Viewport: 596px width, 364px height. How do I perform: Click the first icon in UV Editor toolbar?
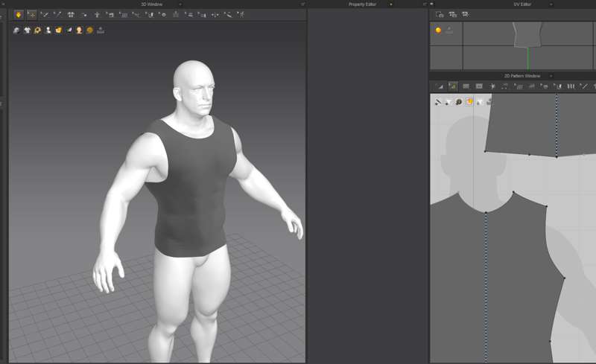click(440, 14)
